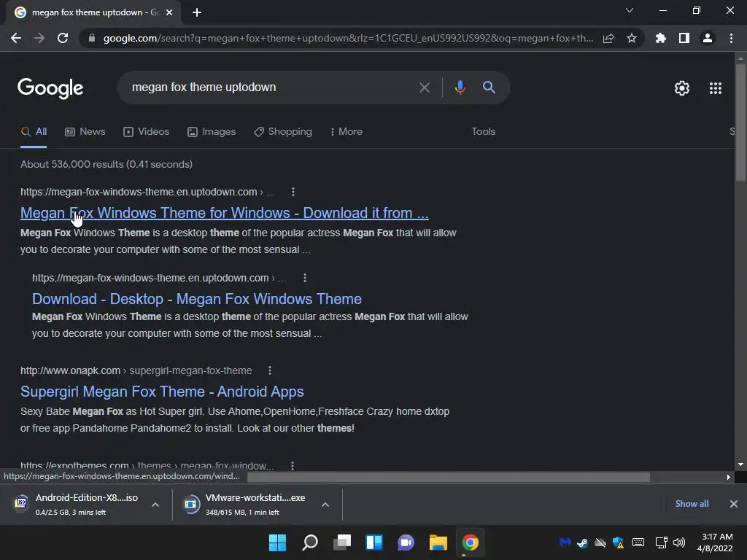This screenshot has width=747, height=560.
Task: Click the horizontal scrollbar thumb
Action: click(449, 477)
